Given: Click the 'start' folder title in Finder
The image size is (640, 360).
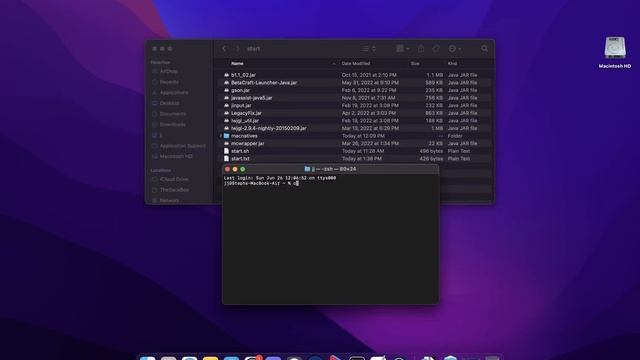Looking at the screenshot, I should (253, 49).
